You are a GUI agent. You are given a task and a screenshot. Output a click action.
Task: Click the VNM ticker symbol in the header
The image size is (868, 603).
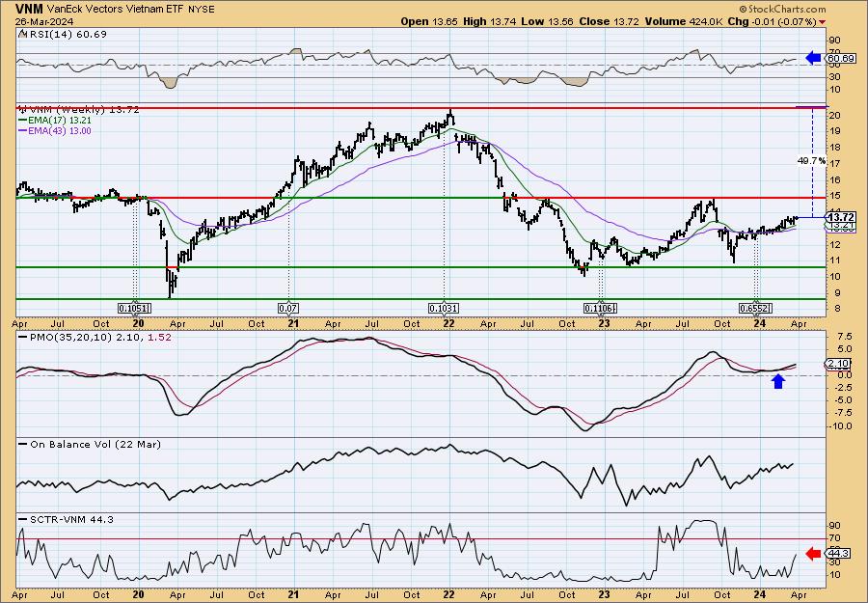(29, 9)
